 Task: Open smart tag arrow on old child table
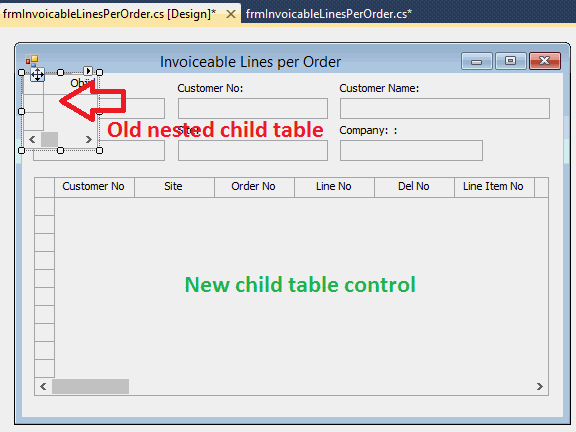pos(88,71)
